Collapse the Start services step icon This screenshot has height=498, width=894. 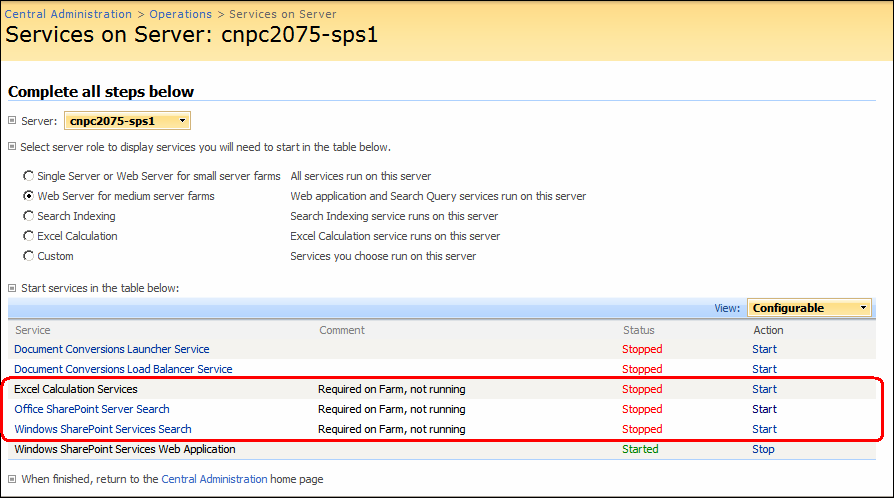click(12, 288)
